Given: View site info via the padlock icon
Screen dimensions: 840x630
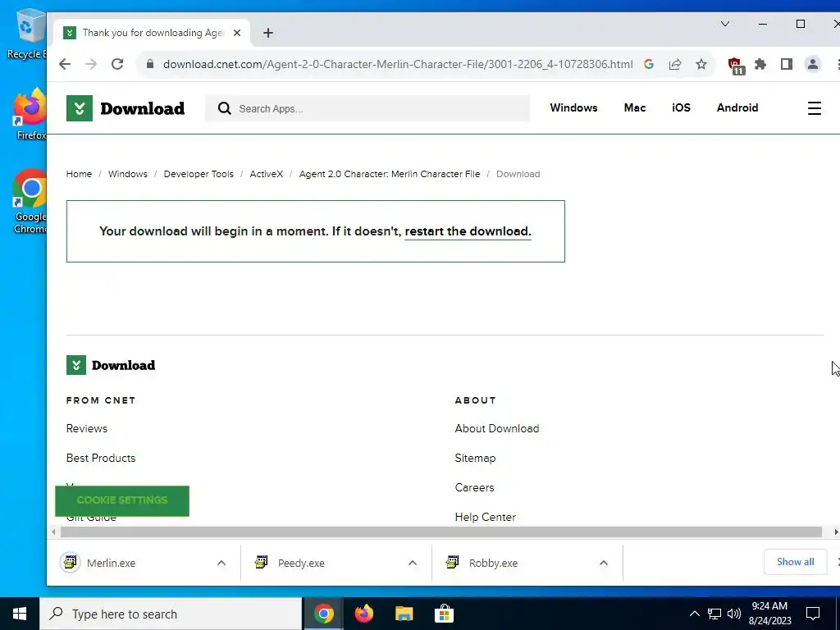Looking at the screenshot, I should click(150, 64).
